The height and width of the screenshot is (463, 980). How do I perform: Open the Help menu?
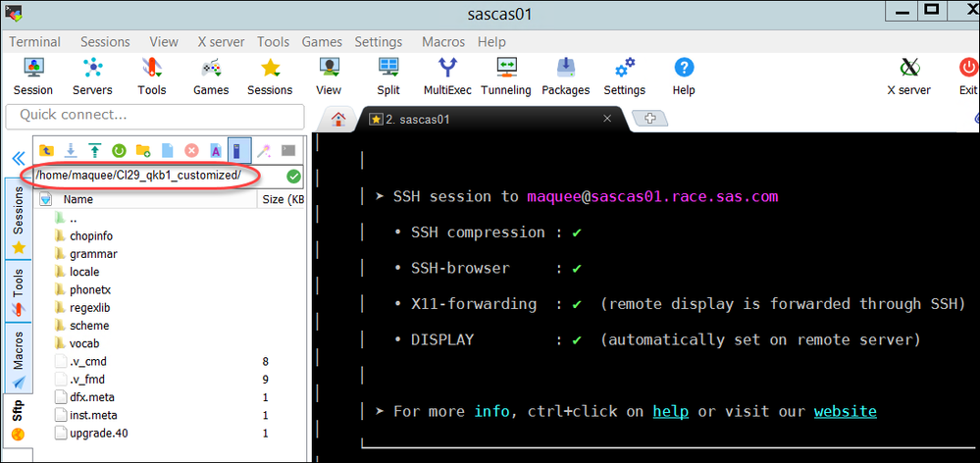(491, 42)
